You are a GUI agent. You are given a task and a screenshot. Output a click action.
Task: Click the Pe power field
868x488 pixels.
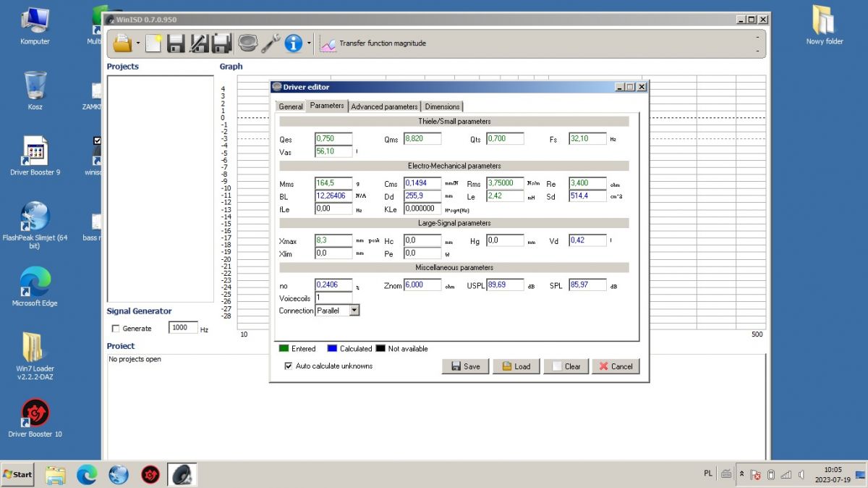[422, 253]
